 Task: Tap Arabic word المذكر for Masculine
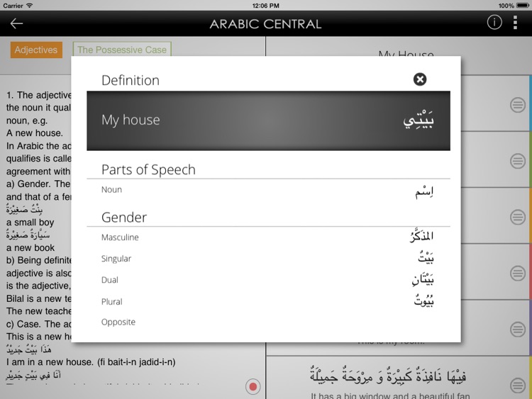(x=422, y=236)
